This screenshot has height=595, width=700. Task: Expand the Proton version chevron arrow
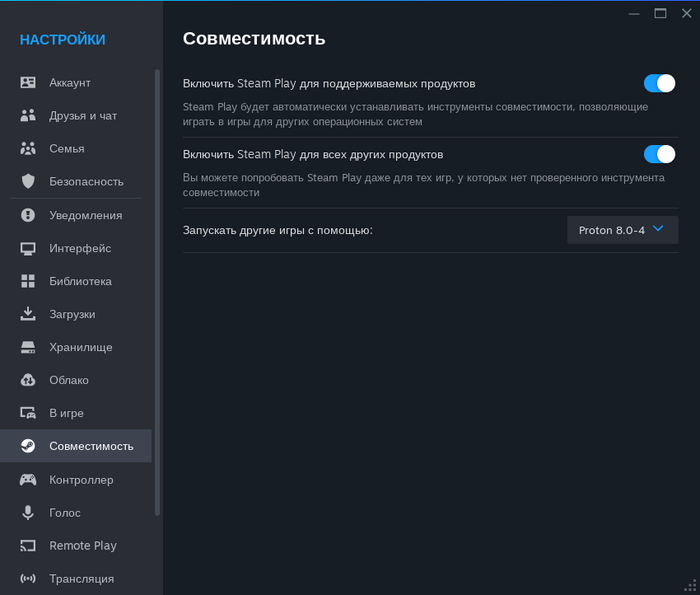(658, 229)
